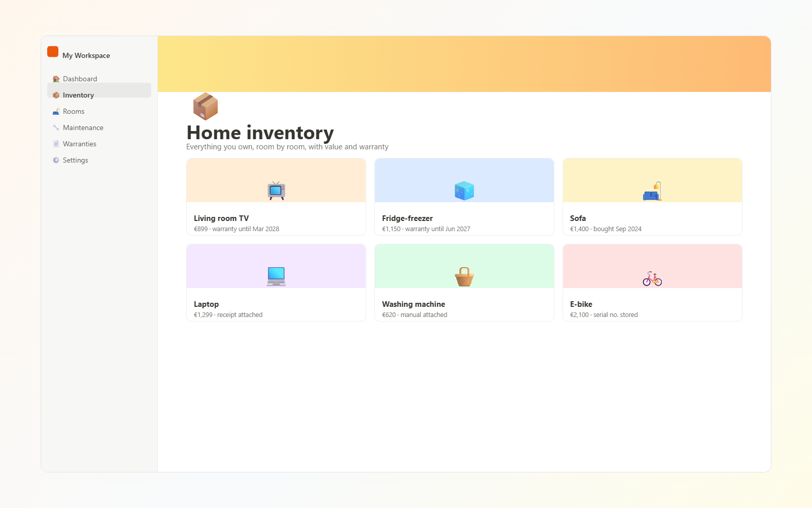Click the Rooms couch icon in sidebar
This screenshot has height=508, width=812.
pos(56,111)
